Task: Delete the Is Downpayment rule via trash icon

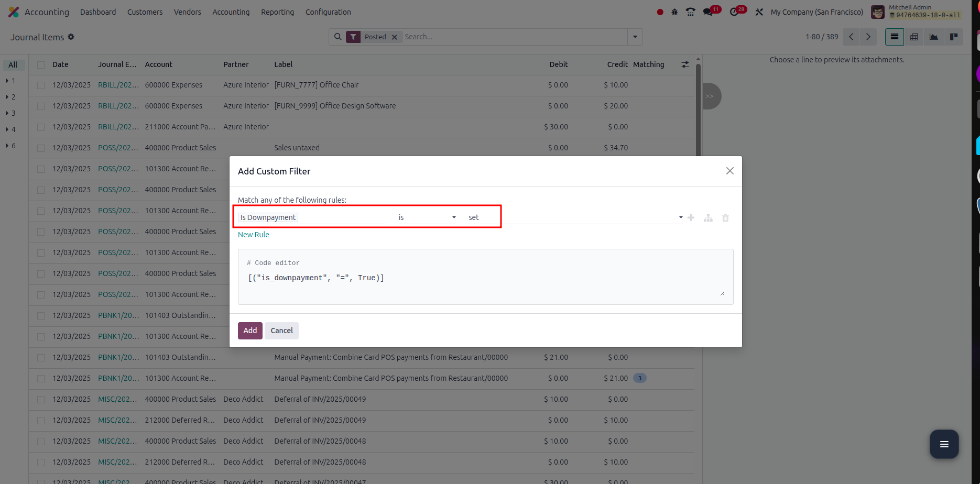Action: coord(725,218)
